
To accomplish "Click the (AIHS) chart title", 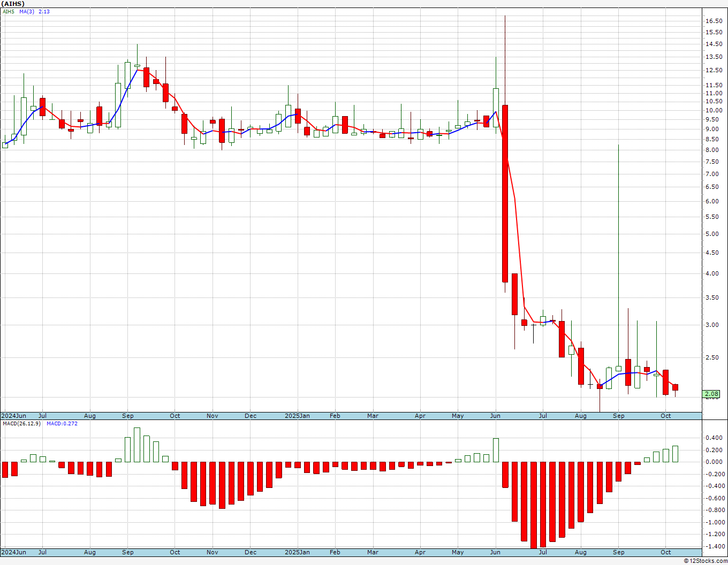I will pos(13,4).
